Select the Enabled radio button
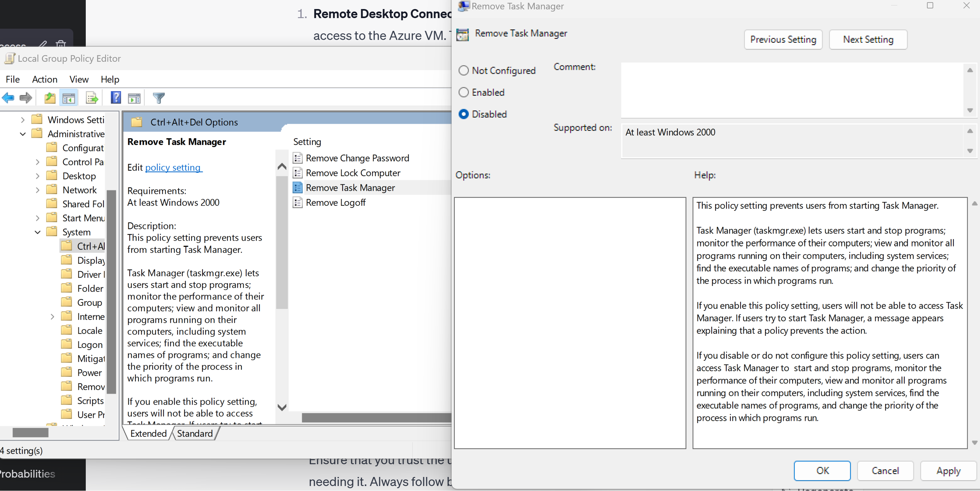Image resolution: width=980 pixels, height=491 pixels. click(x=463, y=92)
